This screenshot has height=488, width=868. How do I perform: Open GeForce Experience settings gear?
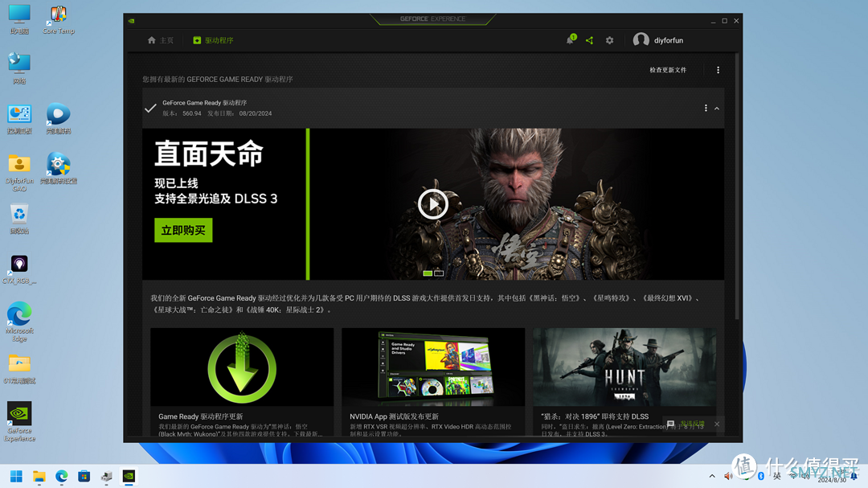609,40
